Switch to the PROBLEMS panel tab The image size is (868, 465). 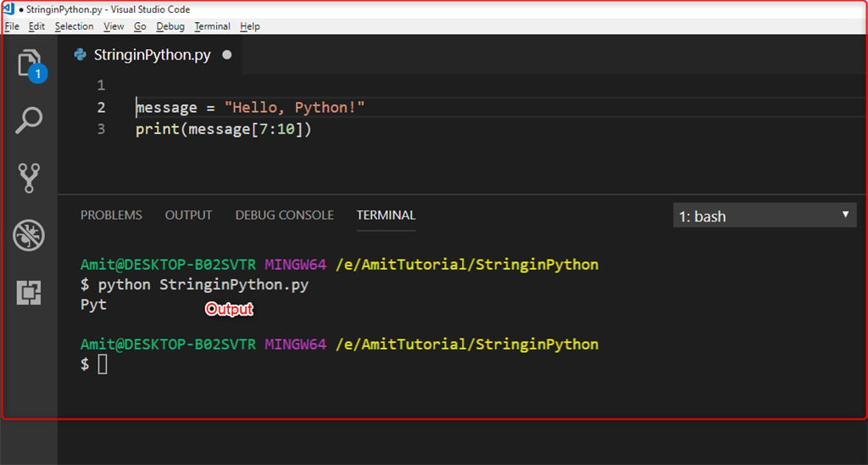(111, 215)
